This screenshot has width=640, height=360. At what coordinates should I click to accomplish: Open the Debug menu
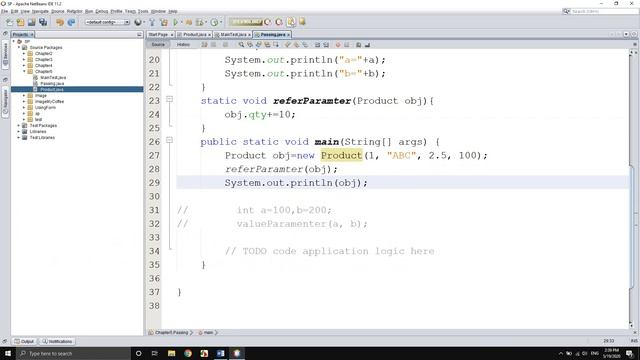[102, 11]
